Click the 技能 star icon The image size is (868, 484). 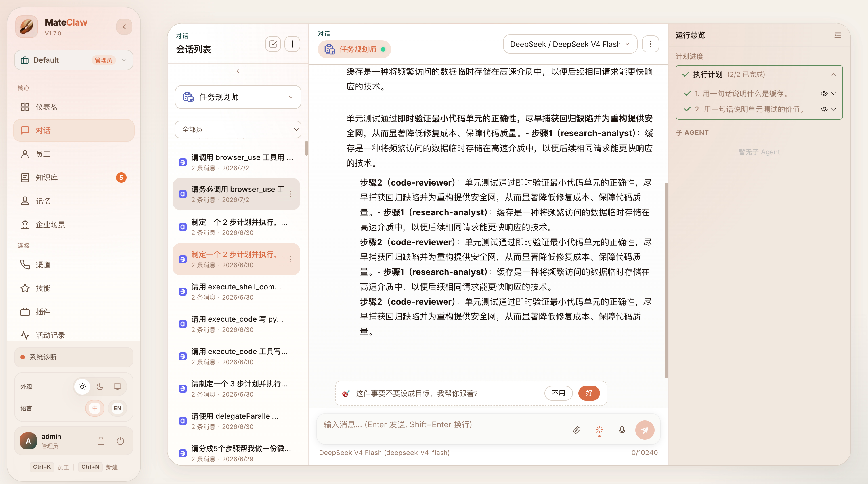tap(25, 288)
